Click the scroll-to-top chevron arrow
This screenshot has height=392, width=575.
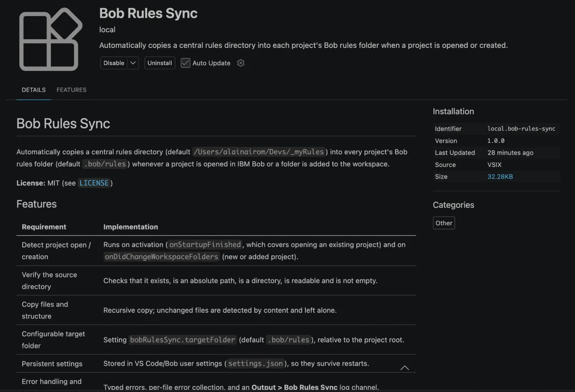(405, 368)
